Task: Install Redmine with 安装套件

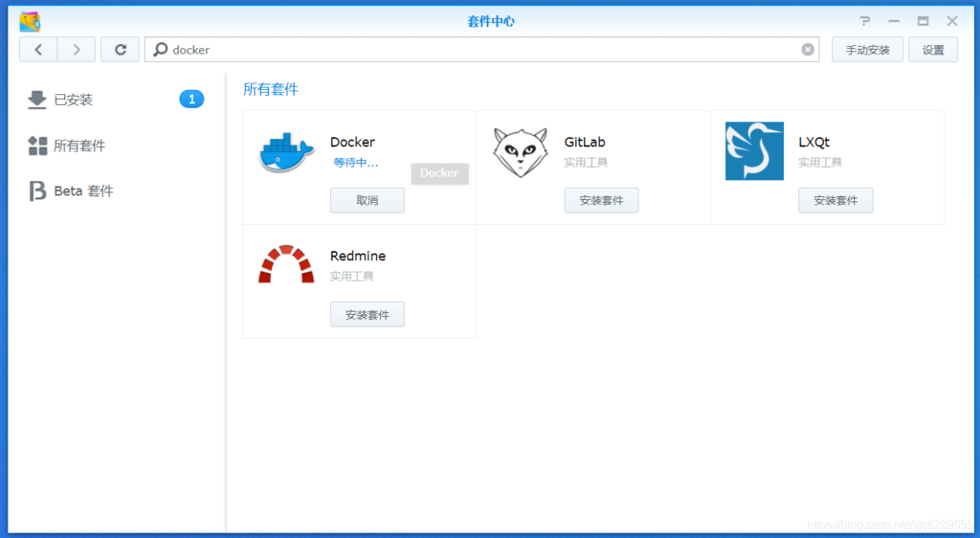Action: 367,314
